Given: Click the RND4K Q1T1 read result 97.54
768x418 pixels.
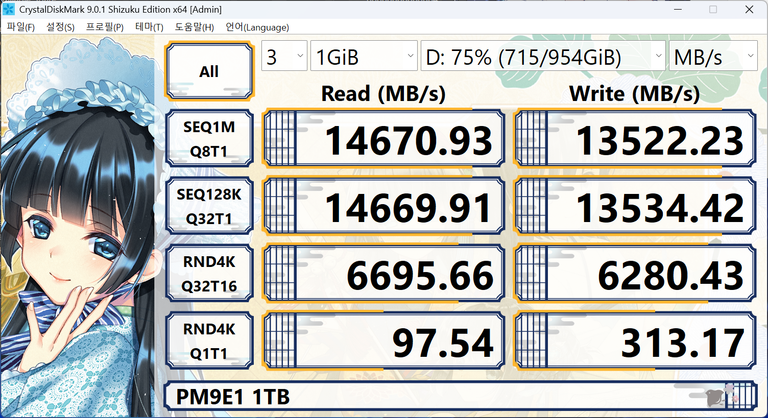Looking at the screenshot, I should tap(384, 341).
